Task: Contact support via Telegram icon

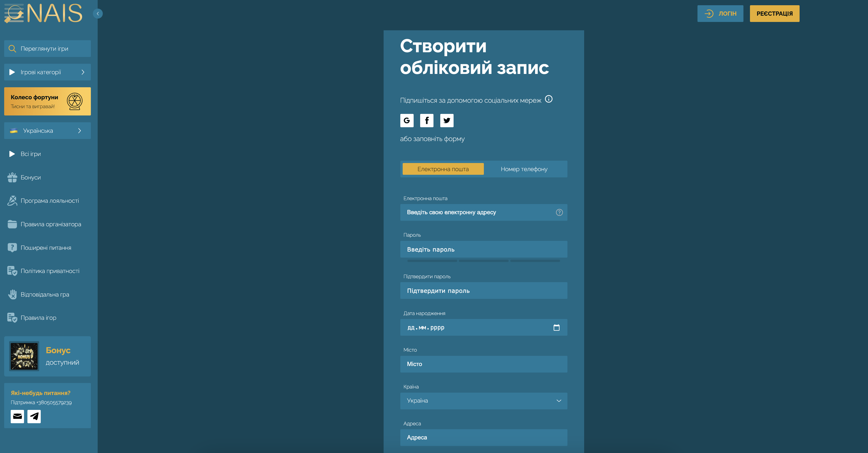Action: click(34, 416)
